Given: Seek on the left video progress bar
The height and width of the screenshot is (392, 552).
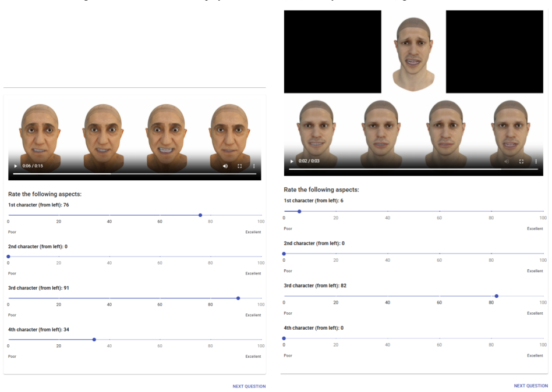Looking at the screenshot, I should click(135, 174).
